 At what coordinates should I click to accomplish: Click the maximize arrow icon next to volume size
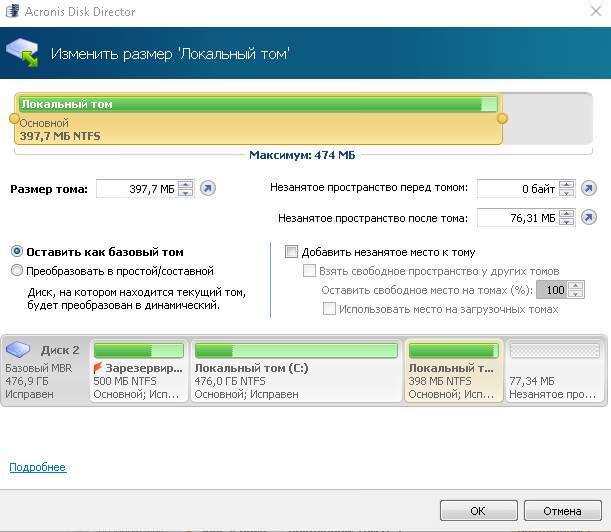coord(208,189)
